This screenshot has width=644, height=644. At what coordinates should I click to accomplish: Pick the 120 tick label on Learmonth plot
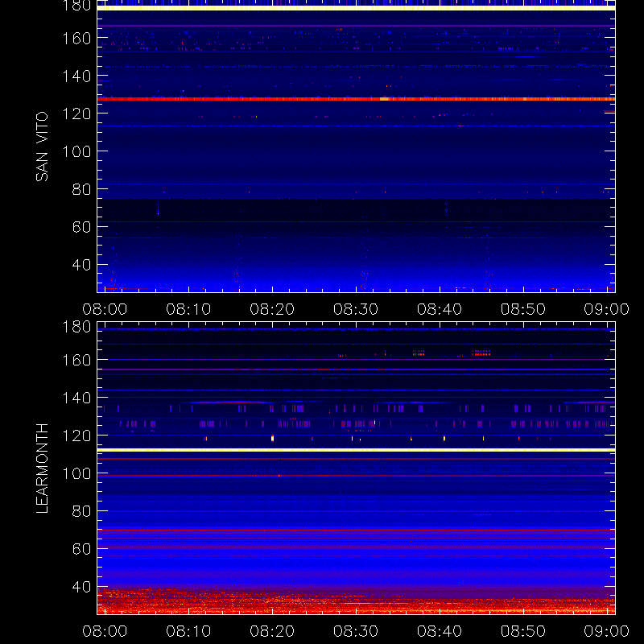tap(76, 436)
